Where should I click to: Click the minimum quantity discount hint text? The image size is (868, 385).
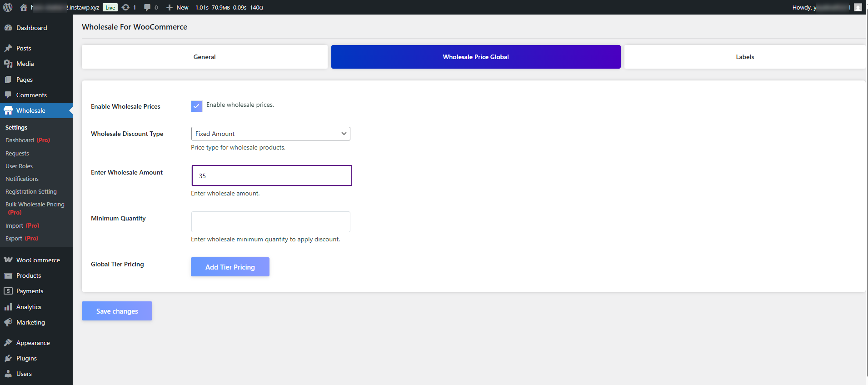265,239
